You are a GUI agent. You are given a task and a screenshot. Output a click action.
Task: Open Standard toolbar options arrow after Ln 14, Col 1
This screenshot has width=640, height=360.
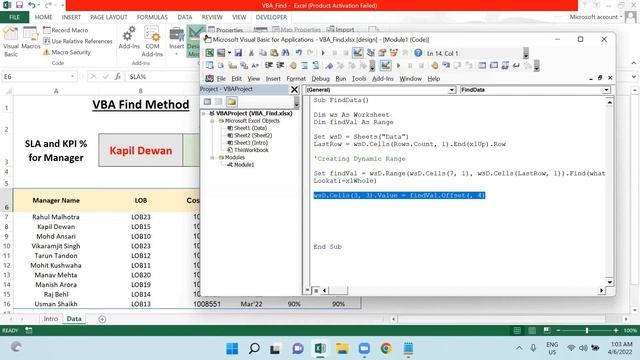(x=526, y=53)
